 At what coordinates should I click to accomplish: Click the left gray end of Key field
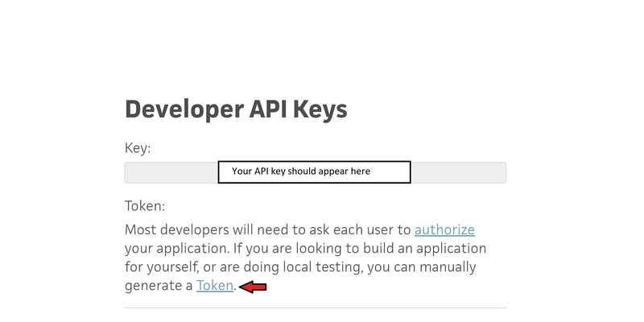(171, 172)
